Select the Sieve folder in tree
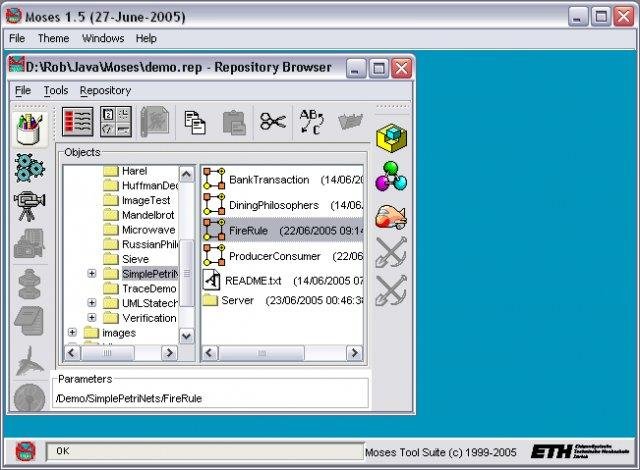 (x=126, y=259)
